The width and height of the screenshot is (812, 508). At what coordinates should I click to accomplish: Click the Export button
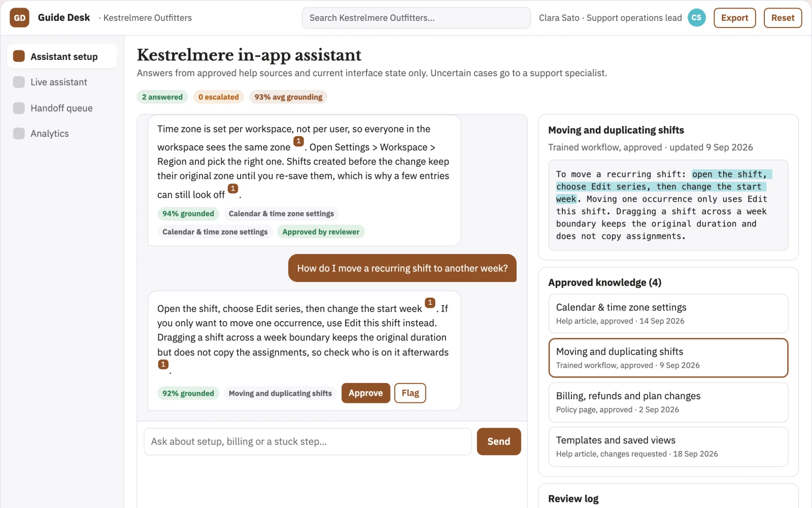[734, 18]
